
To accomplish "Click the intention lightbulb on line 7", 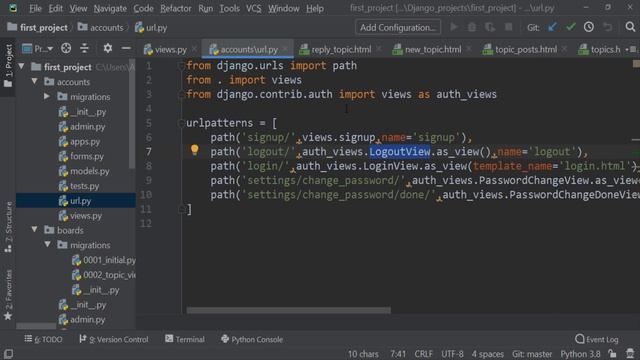I will [195, 150].
